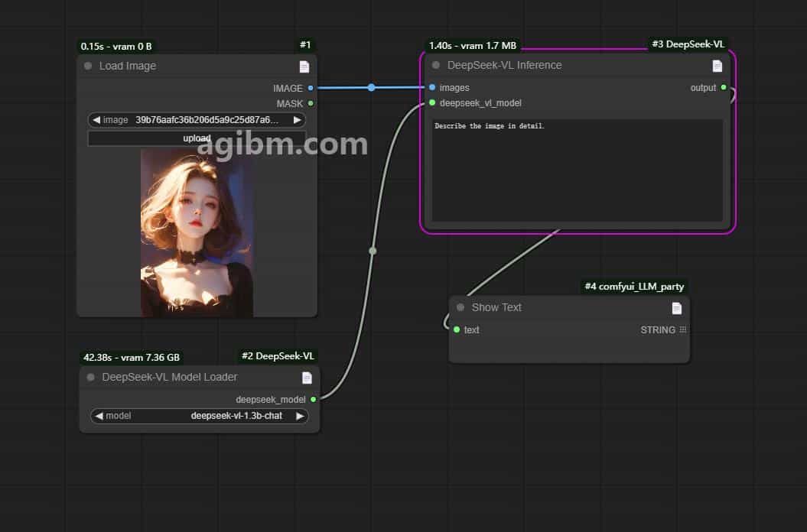Open the Show Text node document icon
The image size is (807, 532).
point(677,308)
